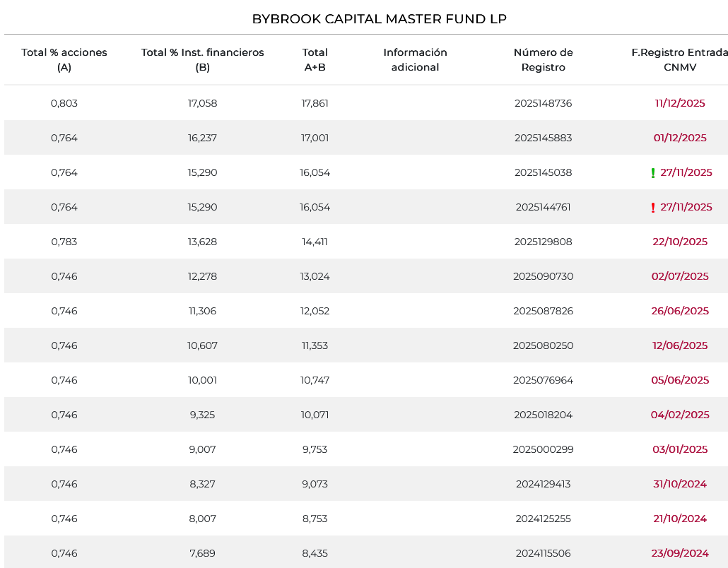The height and width of the screenshot is (568, 728).
Task: Open the 23/09/2024 registration date link
Action: 680,553
